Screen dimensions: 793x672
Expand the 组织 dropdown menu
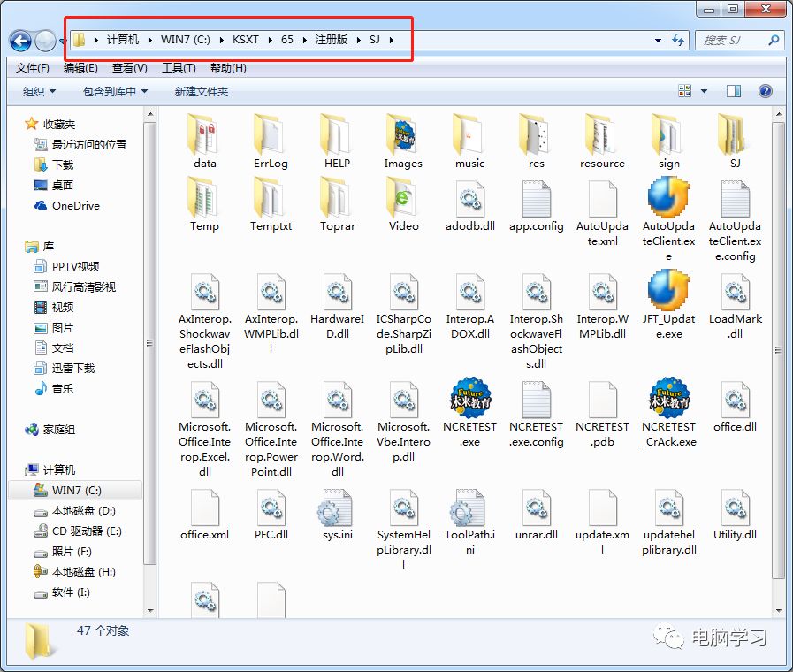pos(39,92)
